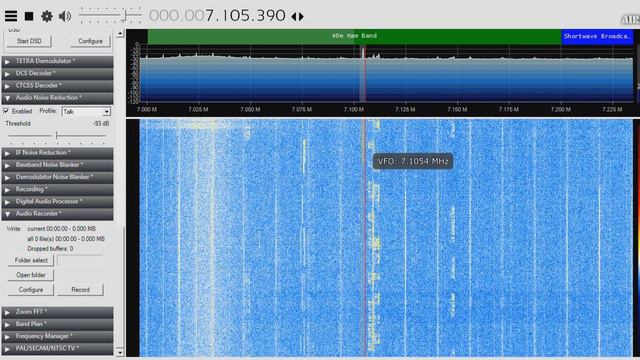Click the 7.200 M frequency axis label
The height and width of the screenshot is (360, 640).
[560, 109]
